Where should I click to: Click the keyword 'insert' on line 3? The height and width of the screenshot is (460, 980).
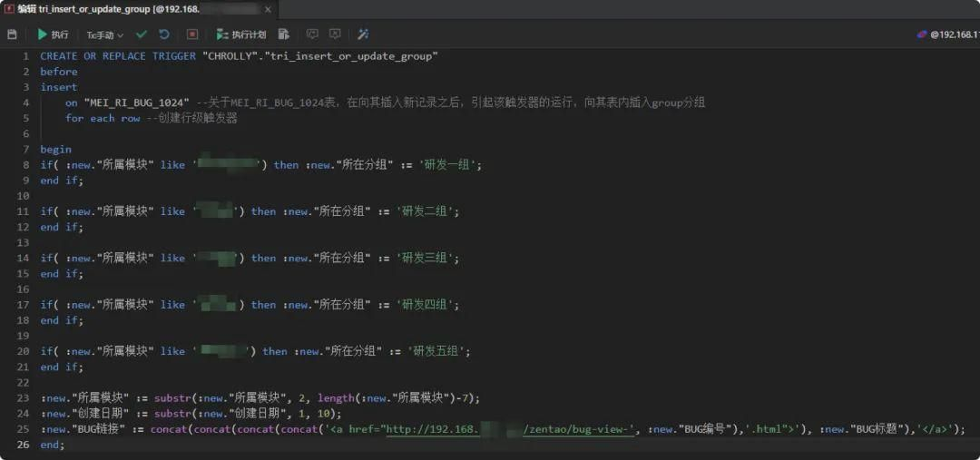point(59,87)
